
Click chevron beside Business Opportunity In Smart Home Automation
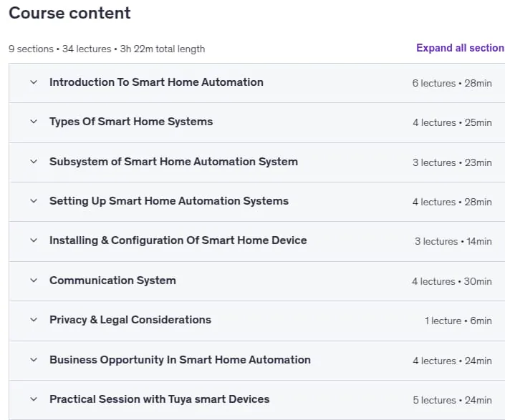pyautogui.click(x=34, y=360)
